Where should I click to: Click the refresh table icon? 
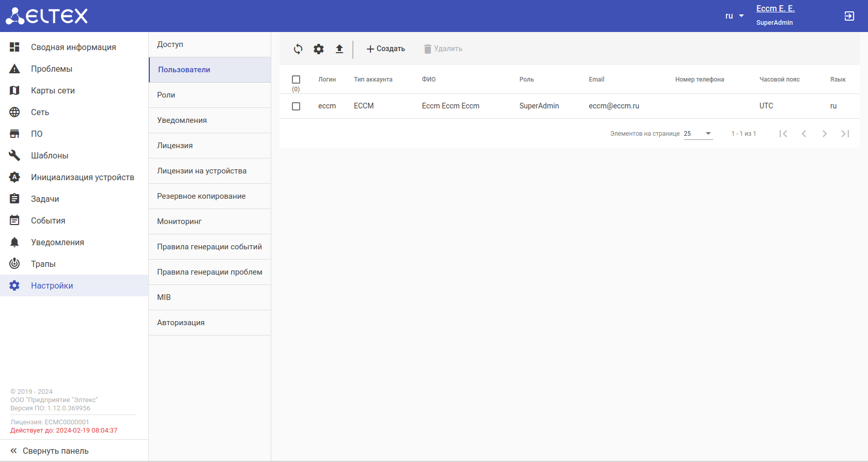click(x=298, y=49)
